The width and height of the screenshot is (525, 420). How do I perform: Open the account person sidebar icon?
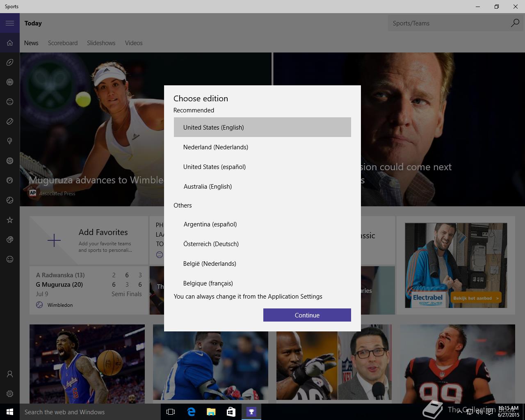point(10,374)
